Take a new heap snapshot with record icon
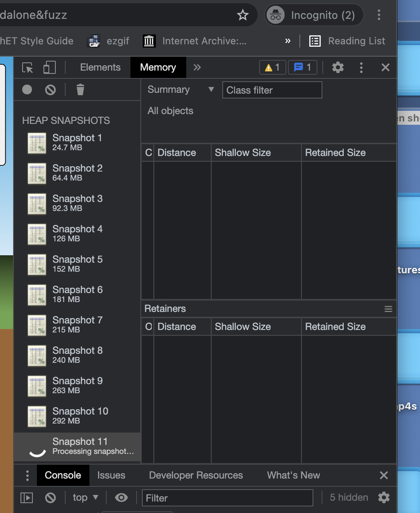 27,89
